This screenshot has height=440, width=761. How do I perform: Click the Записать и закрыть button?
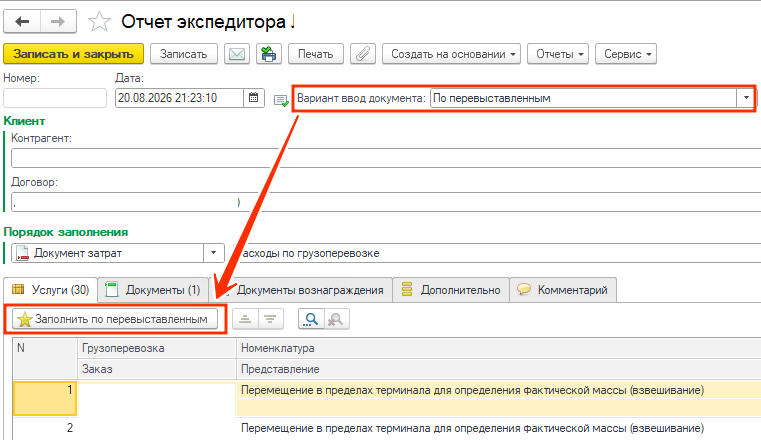tap(73, 54)
